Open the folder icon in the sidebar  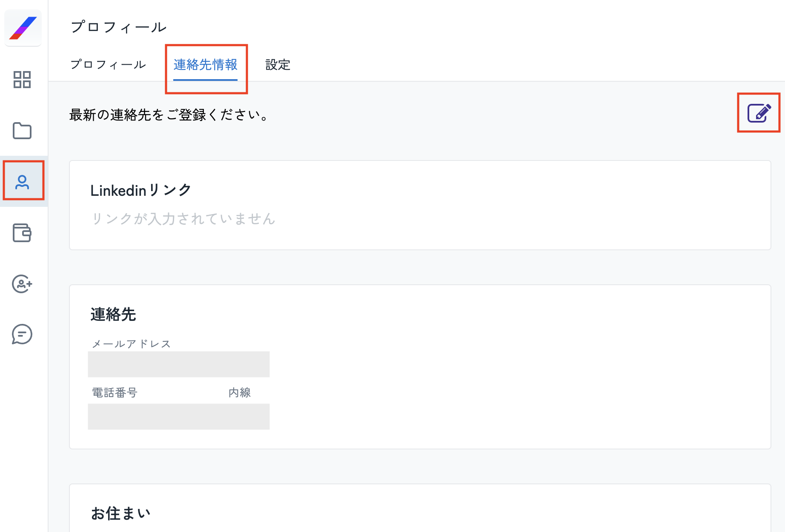click(22, 131)
